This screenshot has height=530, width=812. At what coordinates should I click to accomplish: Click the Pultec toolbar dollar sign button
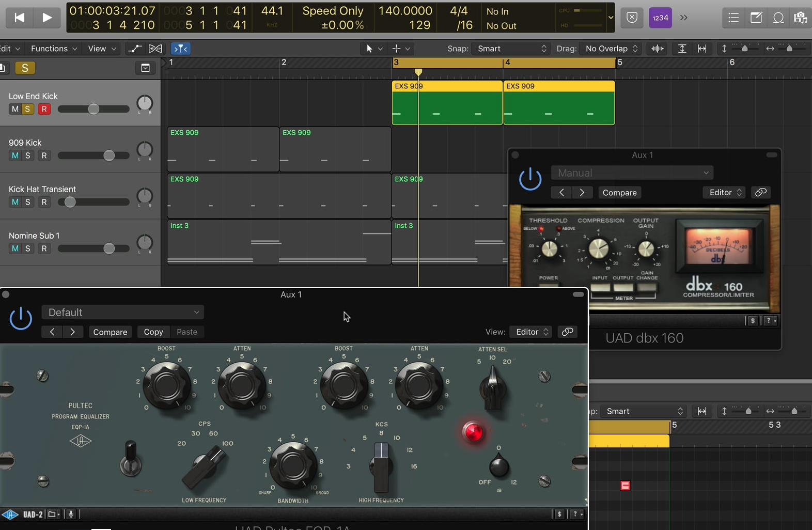pos(559,514)
